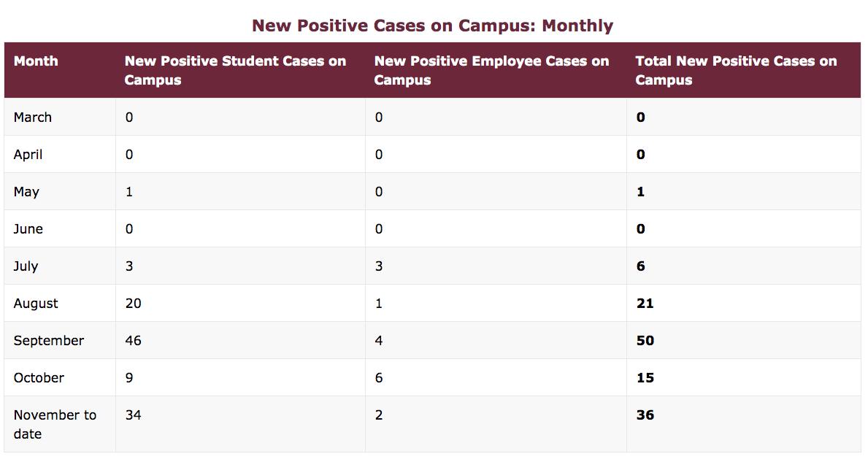Select August's total cases value 21
This screenshot has height=470, width=868.
(x=645, y=304)
